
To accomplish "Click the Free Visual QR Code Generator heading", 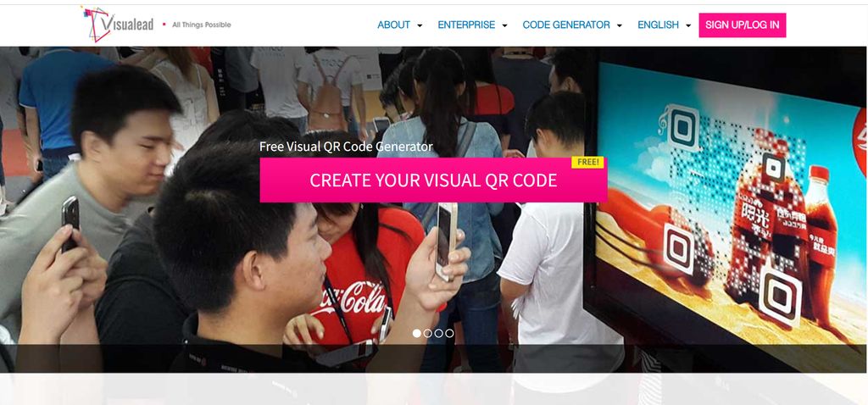I will 346,147.
